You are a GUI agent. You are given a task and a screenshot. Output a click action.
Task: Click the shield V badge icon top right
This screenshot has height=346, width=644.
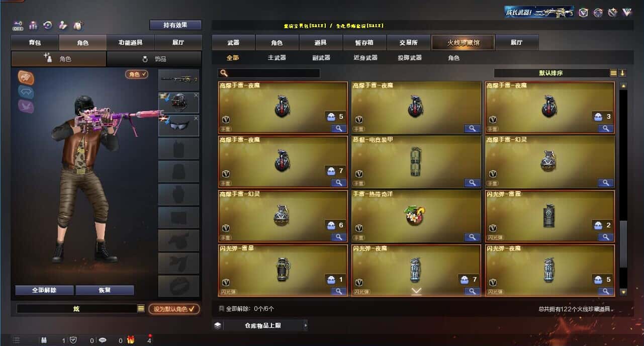583,13
